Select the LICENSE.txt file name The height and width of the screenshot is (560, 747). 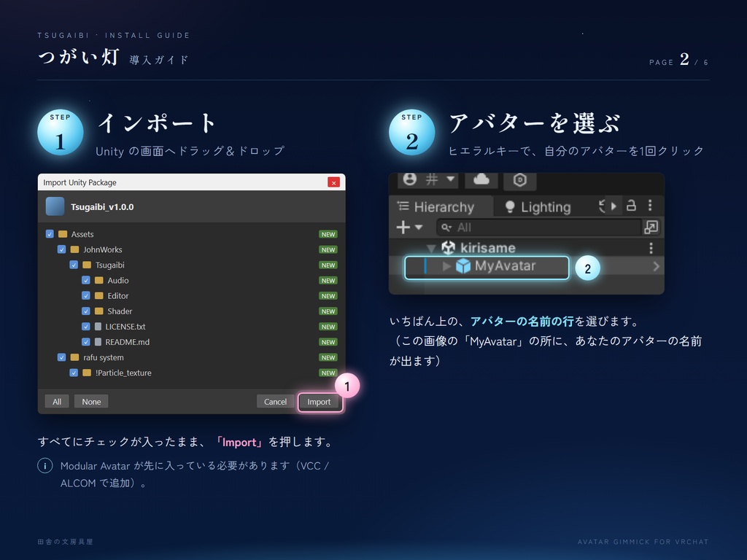pos(125,326)
